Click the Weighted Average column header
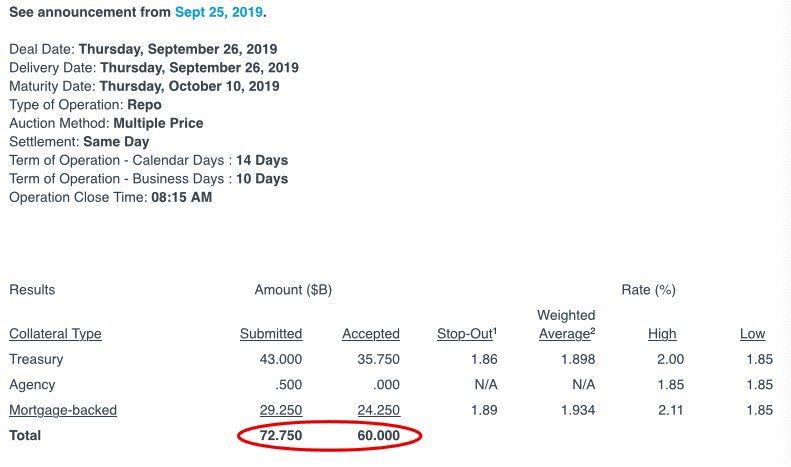The image size is (791, 467). (x=567, y=324)
